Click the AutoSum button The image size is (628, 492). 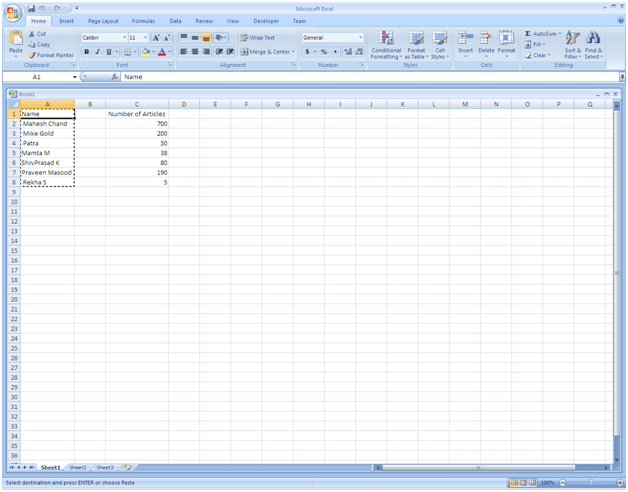coord(541,33)
